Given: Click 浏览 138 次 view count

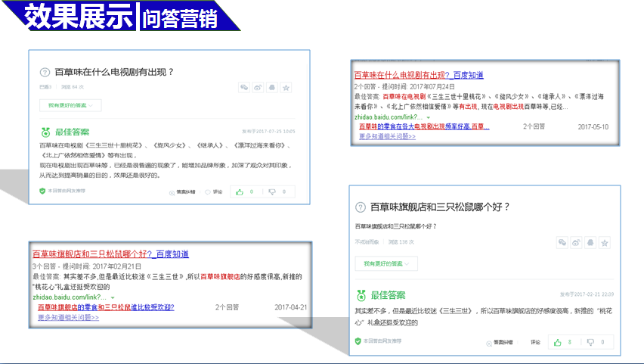Looking at the screenshot, I should tap(401, 242).
